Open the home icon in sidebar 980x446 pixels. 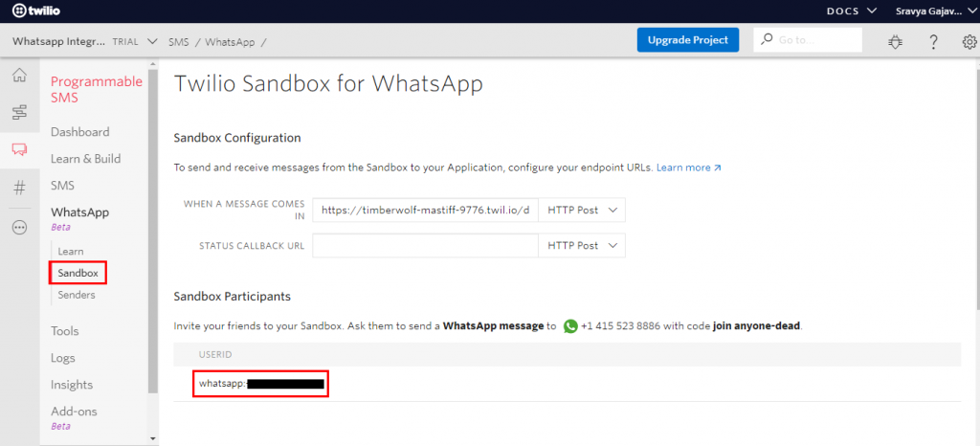[20, 76]
